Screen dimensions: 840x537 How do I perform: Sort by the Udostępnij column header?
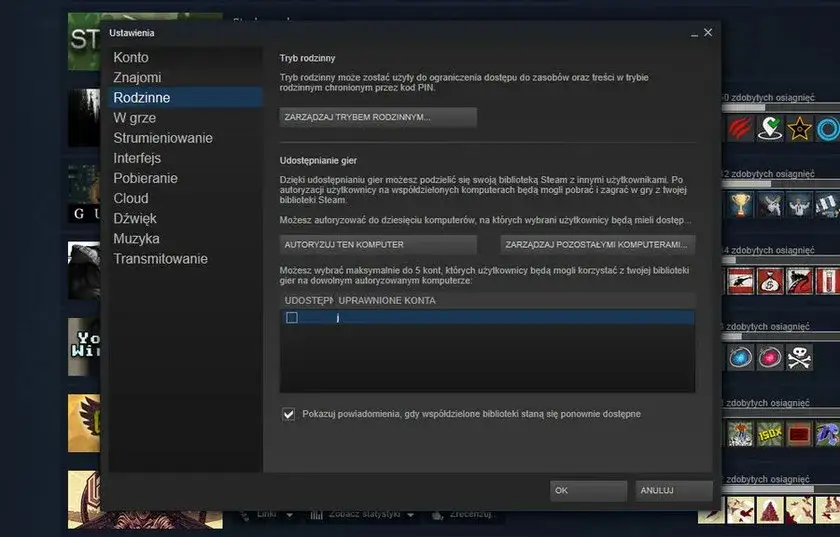click(307, 301)
